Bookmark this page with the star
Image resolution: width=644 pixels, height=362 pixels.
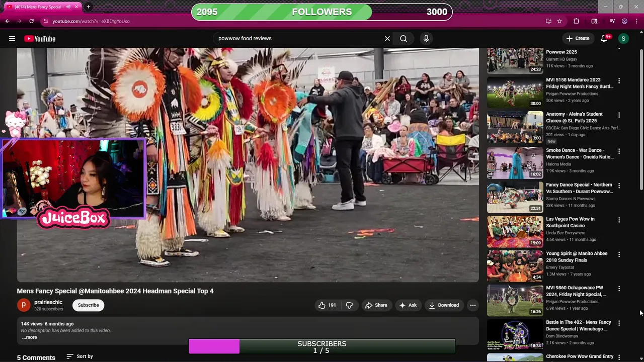559,21
